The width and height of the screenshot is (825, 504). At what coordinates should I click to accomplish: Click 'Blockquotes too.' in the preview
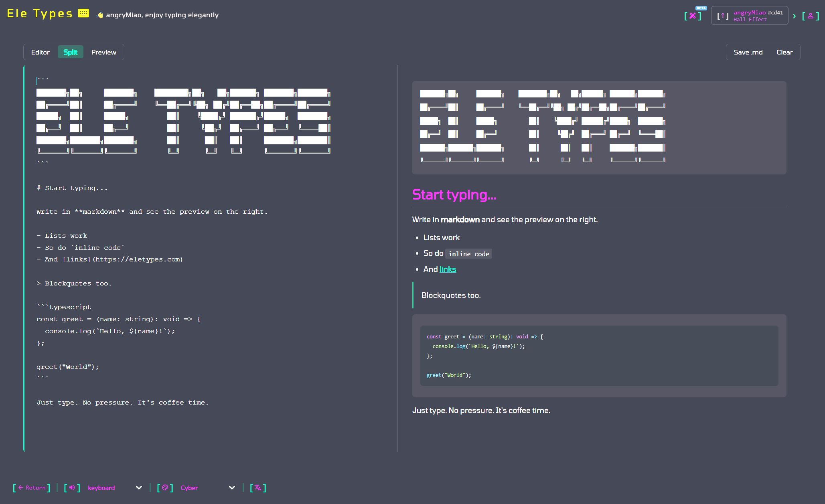(x=451, y=296)
